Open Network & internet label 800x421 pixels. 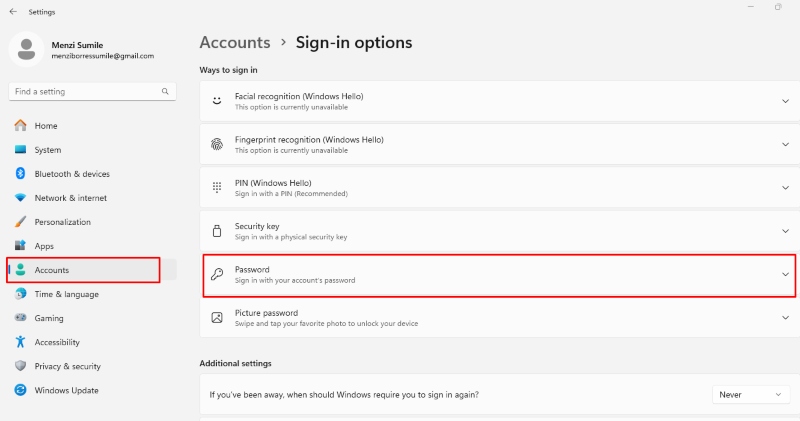point(71,197)
